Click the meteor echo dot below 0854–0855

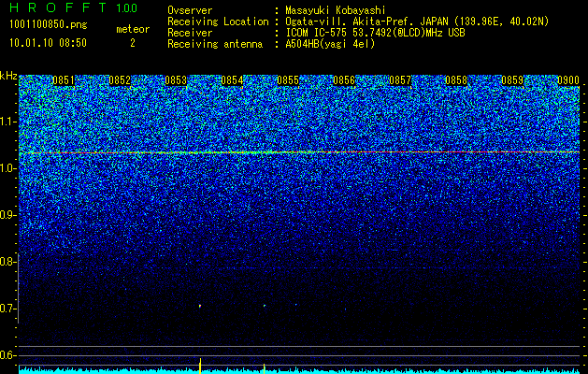click(x=265, y=306)
